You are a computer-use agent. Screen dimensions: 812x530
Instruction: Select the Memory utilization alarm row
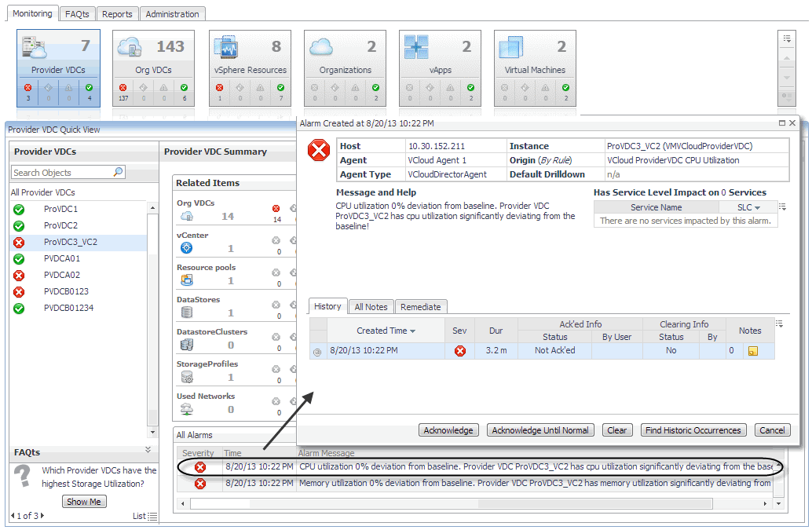coord(475,484)
